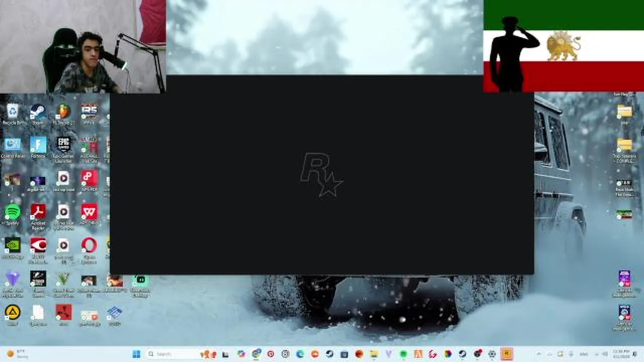Open the yellow circle desktop icon with triangle
Screen dimensions: 644x362
coord(13,315)
